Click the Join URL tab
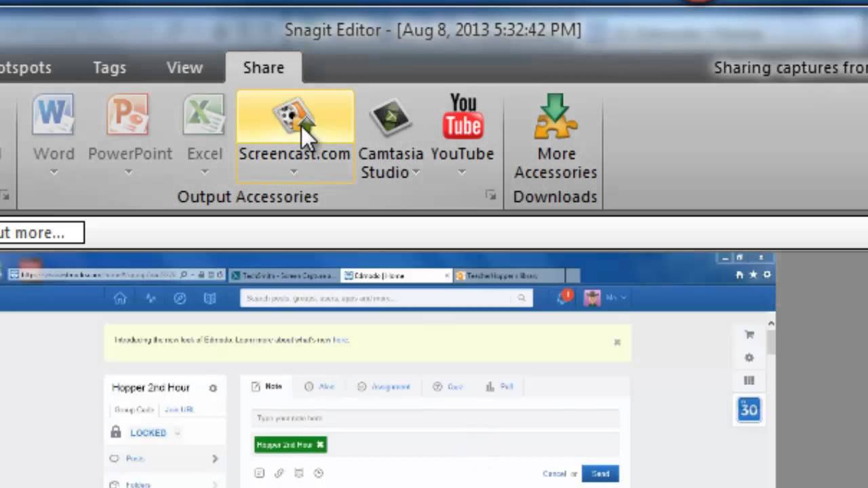Screen dimensions: 868x488 coord(179,410)
